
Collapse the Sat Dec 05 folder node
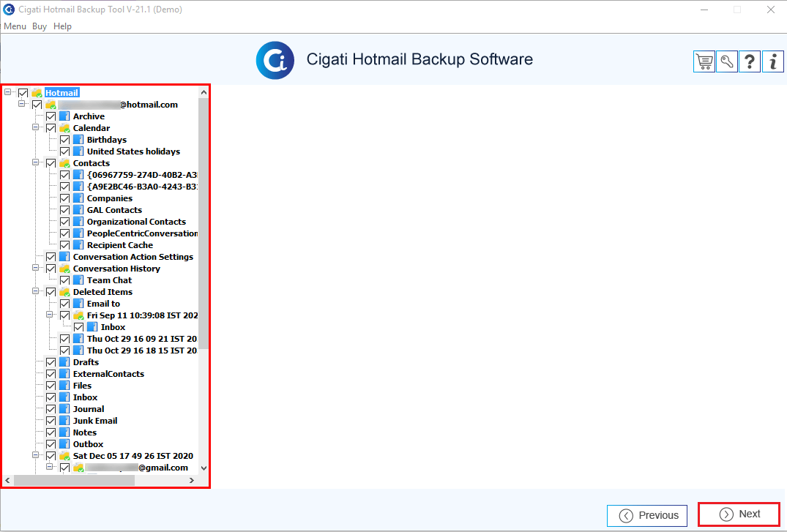36,455
